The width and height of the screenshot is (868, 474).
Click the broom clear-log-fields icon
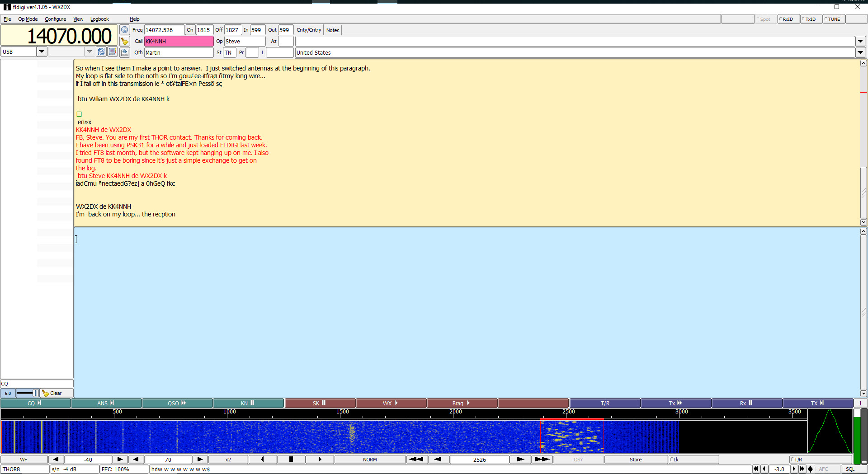pyautogui.click(x=124, y=41)
